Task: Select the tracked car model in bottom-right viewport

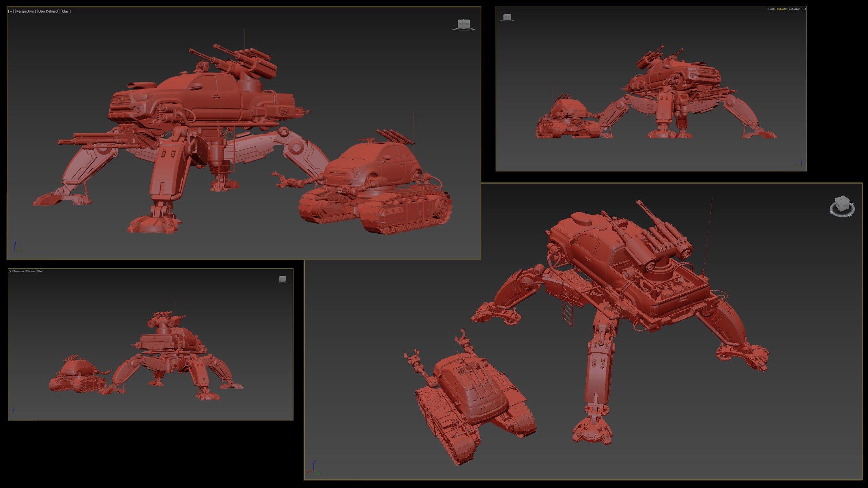Action: (x=470, y=398)
